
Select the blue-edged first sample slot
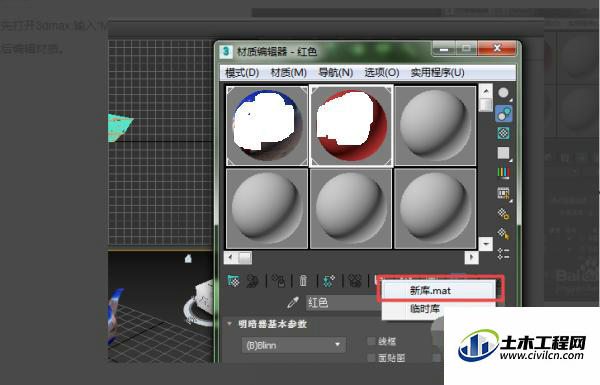tap(267, 126)
